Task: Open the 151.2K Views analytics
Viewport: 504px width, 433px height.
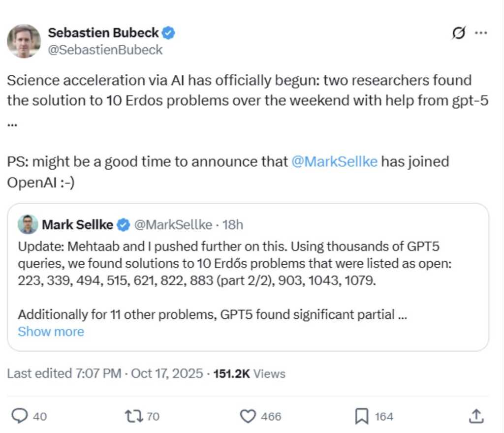Action: tap(249, 373)
